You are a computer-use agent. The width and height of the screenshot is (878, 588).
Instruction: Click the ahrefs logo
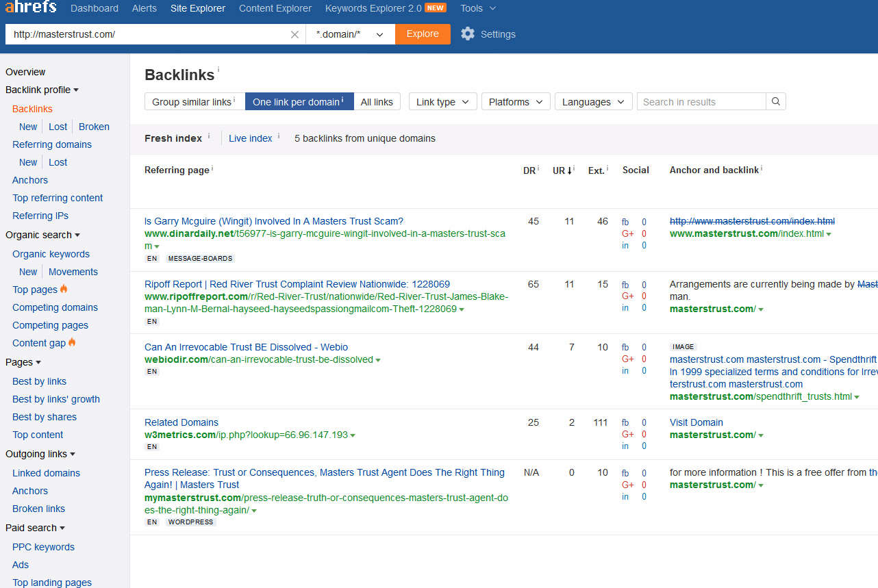click(x=30, y=8)
